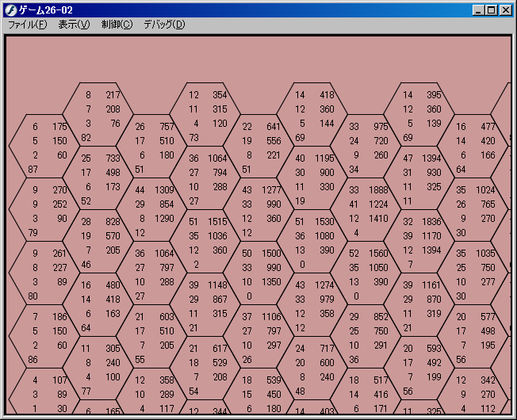The width and height of the screenshot is (517, 420).
Task: Click the value 1277 in hexagon
Action: [x=271, y=190]
